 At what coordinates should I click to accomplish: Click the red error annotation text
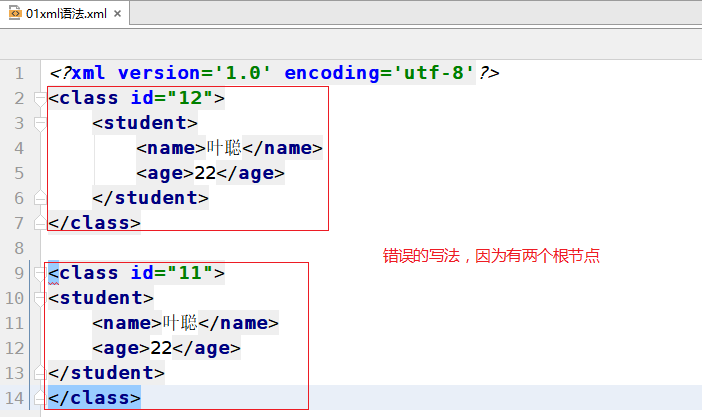pos(491,256)
